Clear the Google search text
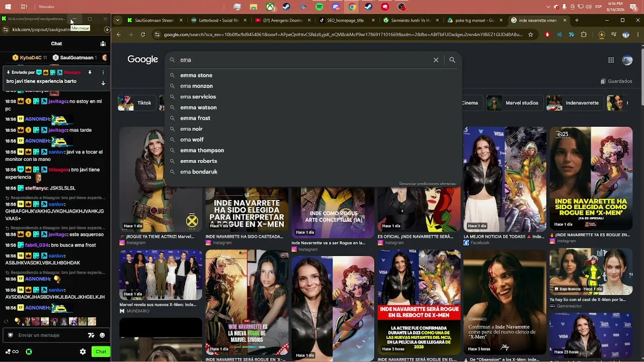This screenshot has height=362, width=644. [436, 60]
